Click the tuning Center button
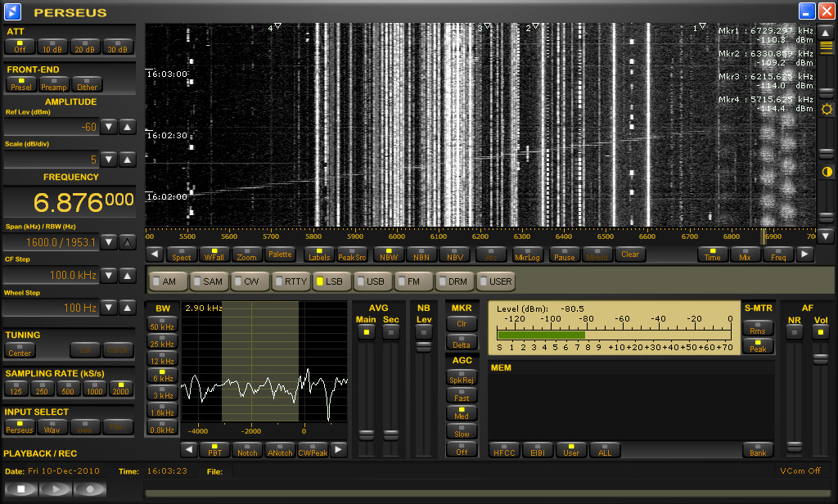This screenshot has width=838, height=504. point(20,350)
